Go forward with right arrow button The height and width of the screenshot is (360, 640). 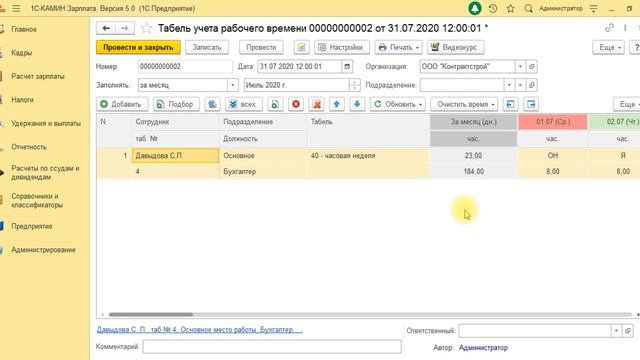tap(125, 28)
